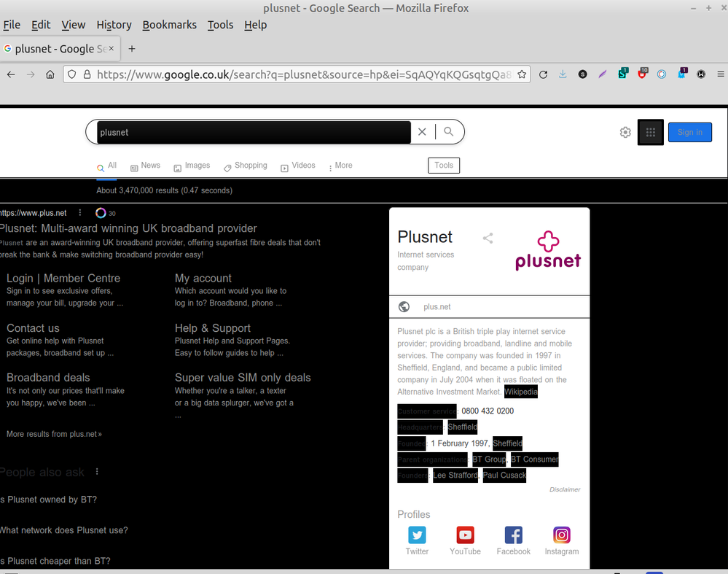Switch to the Images search tab
This screenshot has width=728, height=574.
[192, 166]
